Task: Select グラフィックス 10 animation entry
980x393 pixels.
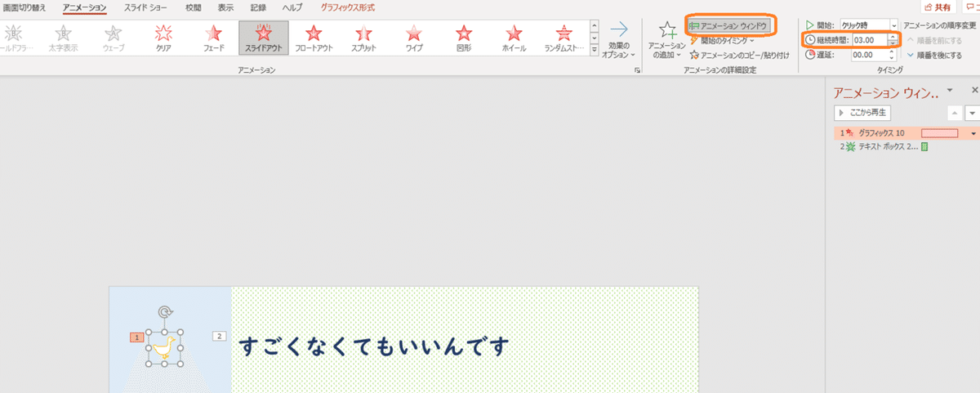Action: (906, 132)
